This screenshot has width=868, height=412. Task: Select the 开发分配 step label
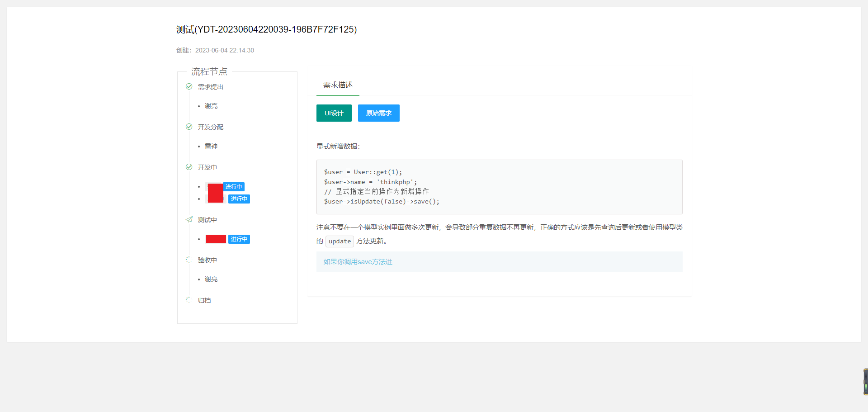pyautogui.click(x=211, y=127)
